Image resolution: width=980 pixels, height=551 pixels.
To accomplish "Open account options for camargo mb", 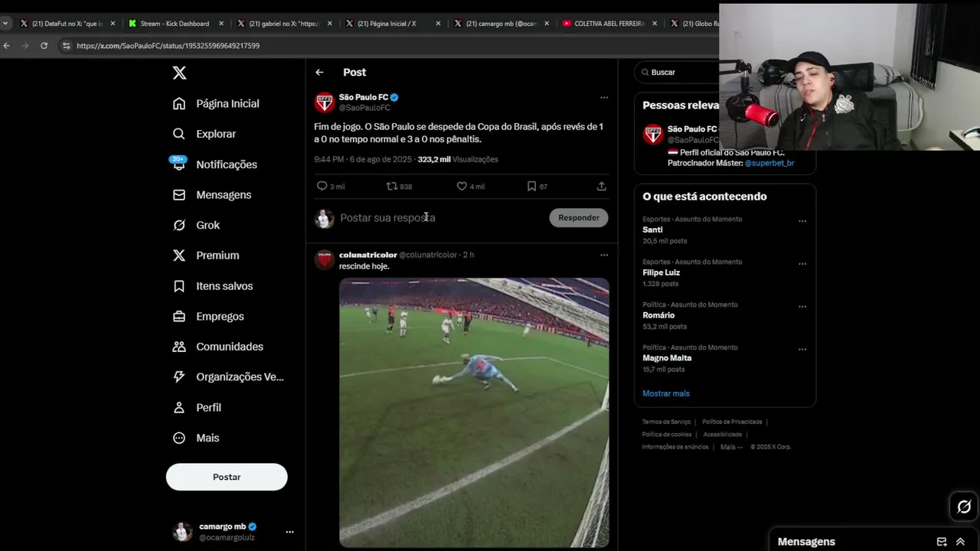I will [289, 532].
